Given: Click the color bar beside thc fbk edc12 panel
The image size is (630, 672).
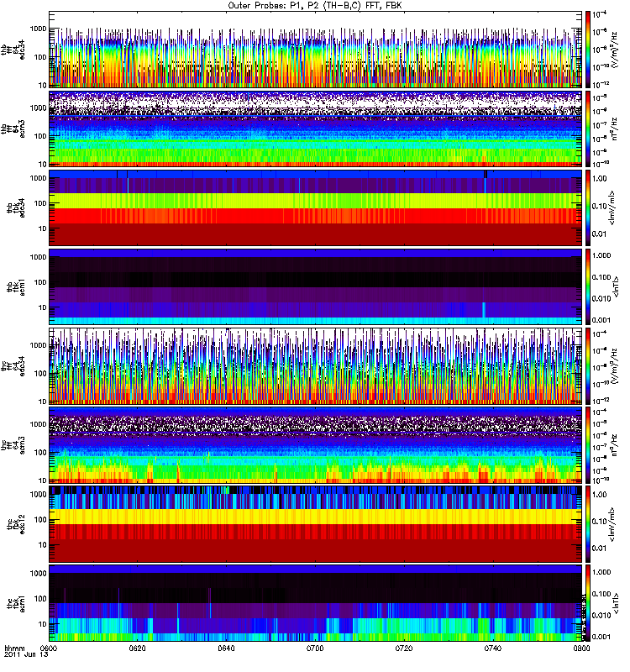Looking at the screenshot, I should click(589, 522).
